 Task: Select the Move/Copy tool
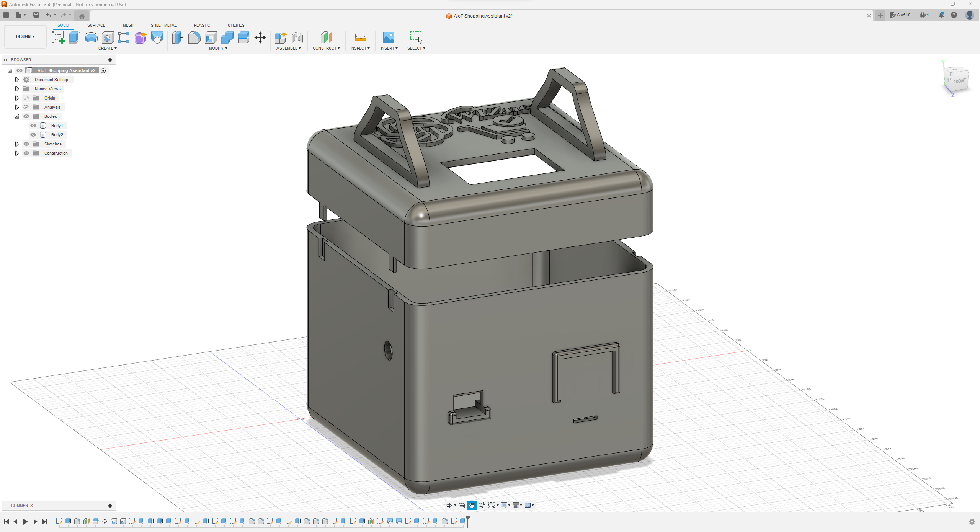(260, 38)
